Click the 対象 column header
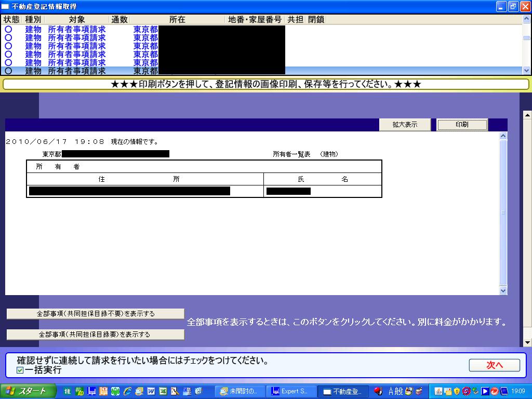The height and width of the screenshot is (399, 532). coord(77,20)
